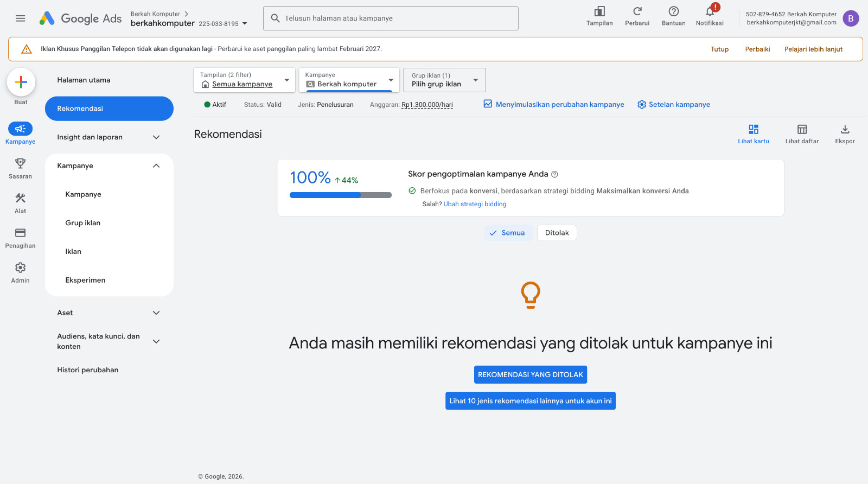The image size is (868, 484).
Task: Select Rekomendasi in navigation
Action: (x=109, y=109)
